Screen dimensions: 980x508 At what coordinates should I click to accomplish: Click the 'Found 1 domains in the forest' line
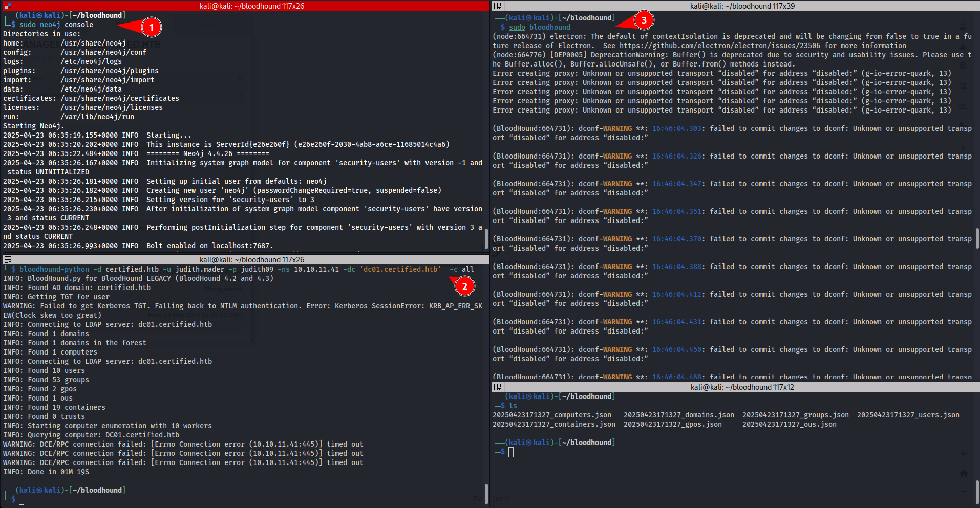point(75,343)
